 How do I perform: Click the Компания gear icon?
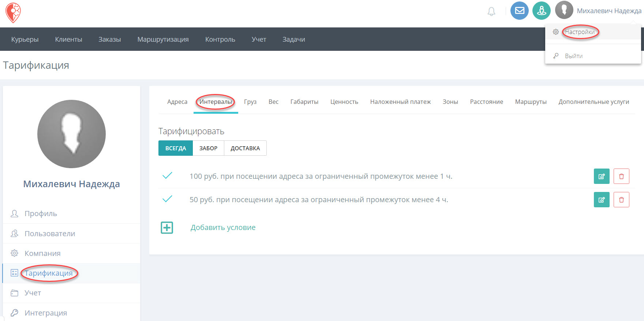point(14,253)
